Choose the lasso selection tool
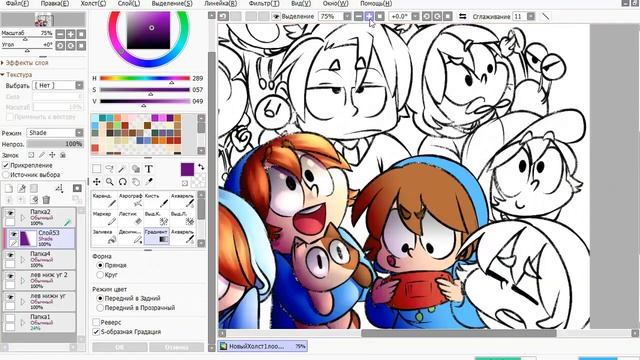This screenshot has height=360, width=640. [109, 169]
